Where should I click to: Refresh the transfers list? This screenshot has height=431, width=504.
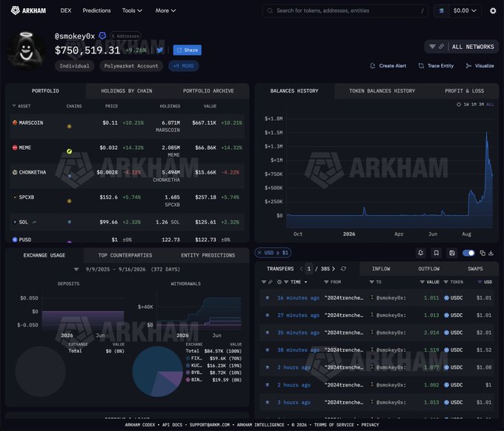pyautogui.click(x=343, y=269)
